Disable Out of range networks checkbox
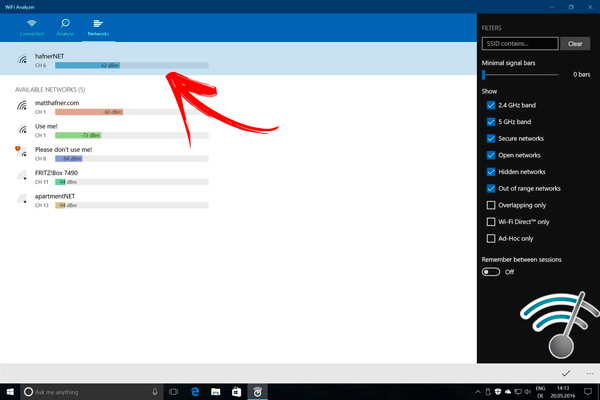 pos(491,188)
